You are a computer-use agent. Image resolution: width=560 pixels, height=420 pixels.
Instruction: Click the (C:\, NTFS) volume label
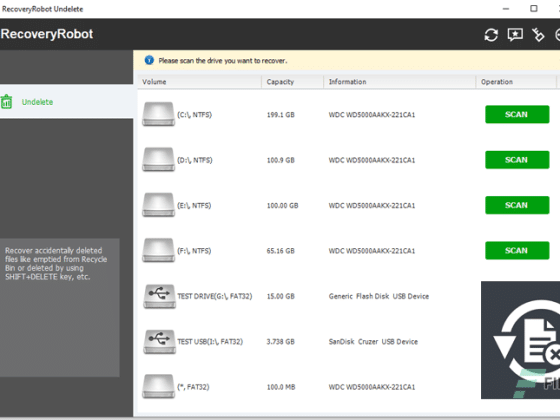coord(195,115)
